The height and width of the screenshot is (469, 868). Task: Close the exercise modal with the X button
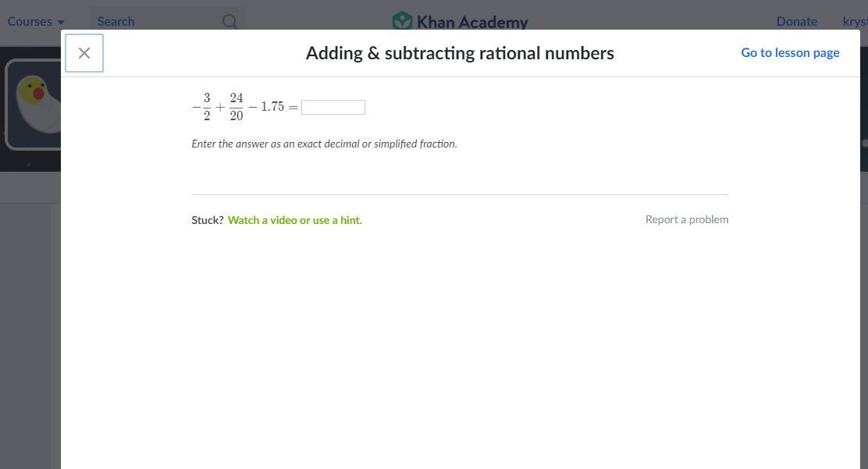pos(84,53)
